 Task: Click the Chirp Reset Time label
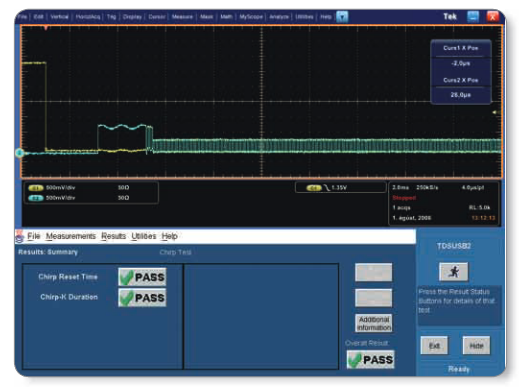(x=68, y=277)
